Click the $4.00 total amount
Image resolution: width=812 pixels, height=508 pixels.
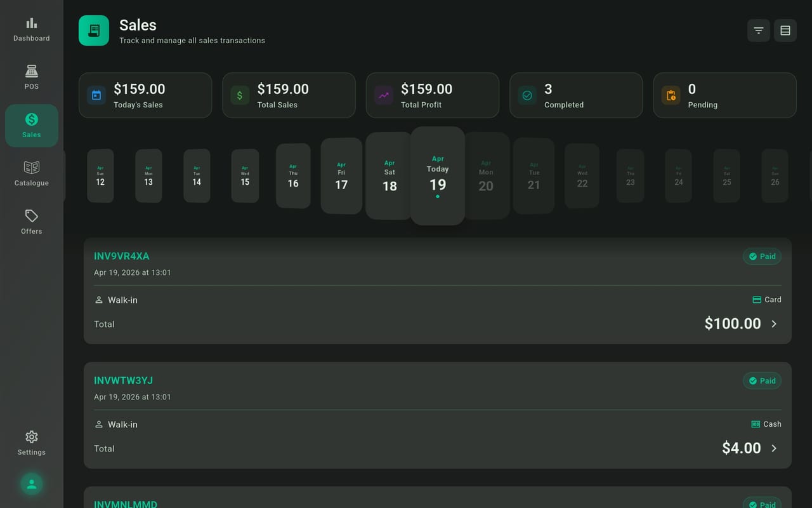coord(742,448)
